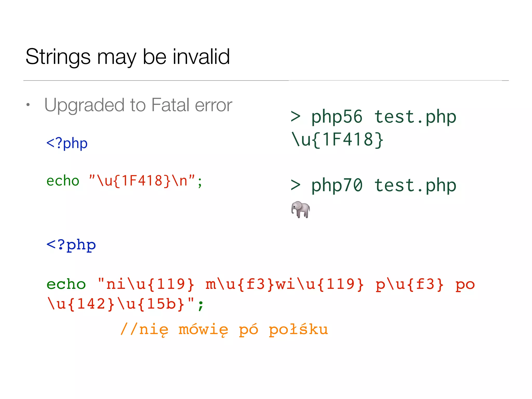Click the orange comment '//nię mówię pó połśku'
This screenshot has height=399, width=532.
pyautogui.click(x=224, y=329)
